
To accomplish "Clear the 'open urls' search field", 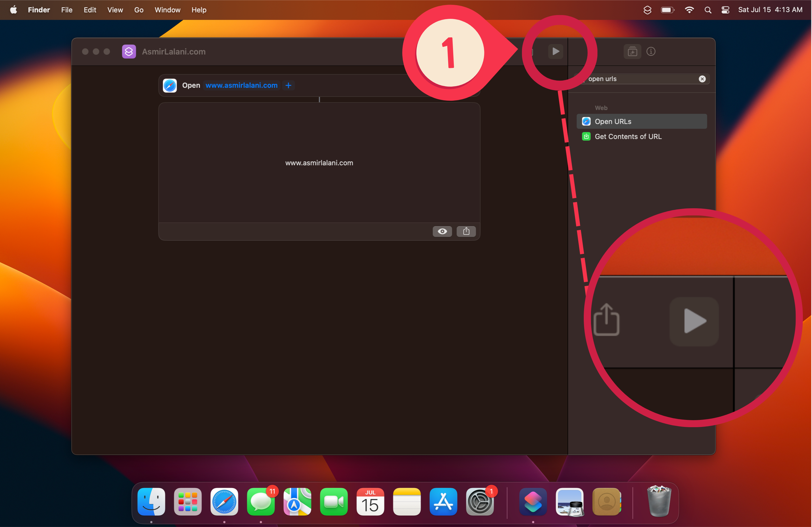I will pos(702,79).
